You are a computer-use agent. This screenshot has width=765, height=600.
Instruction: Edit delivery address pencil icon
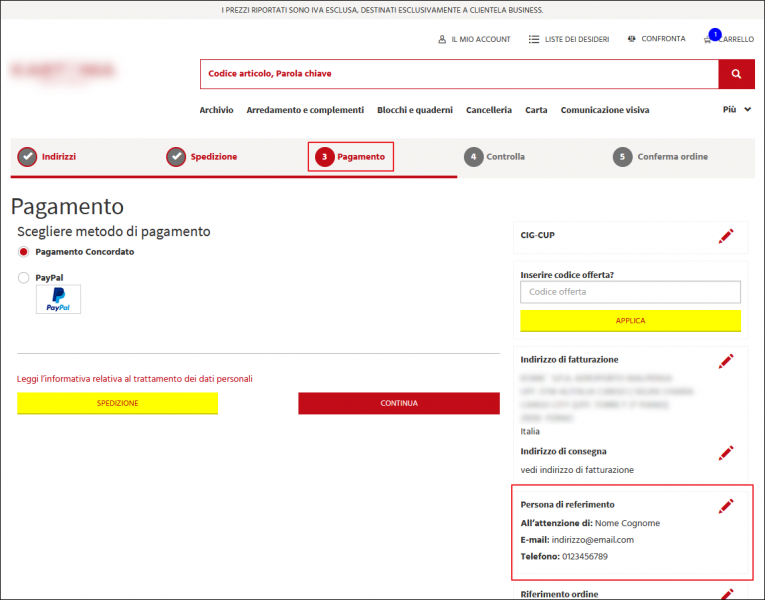click(x=725, y=453)
